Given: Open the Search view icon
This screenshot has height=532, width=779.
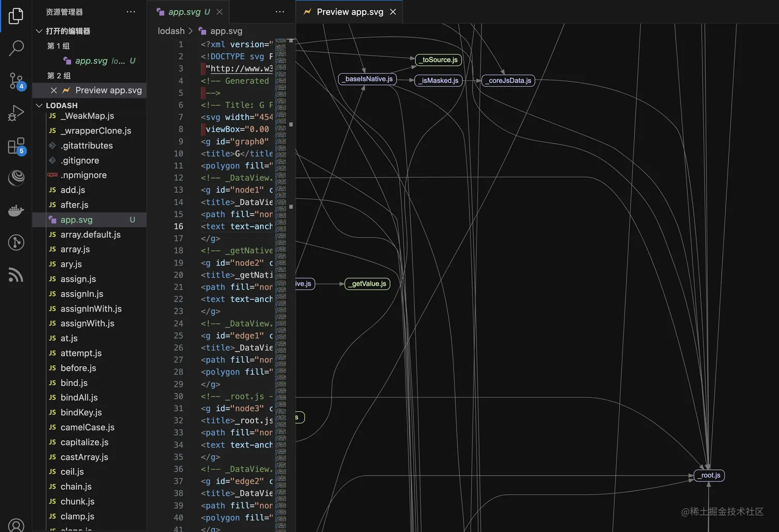Looking at the screenshot, I should 16,48.
